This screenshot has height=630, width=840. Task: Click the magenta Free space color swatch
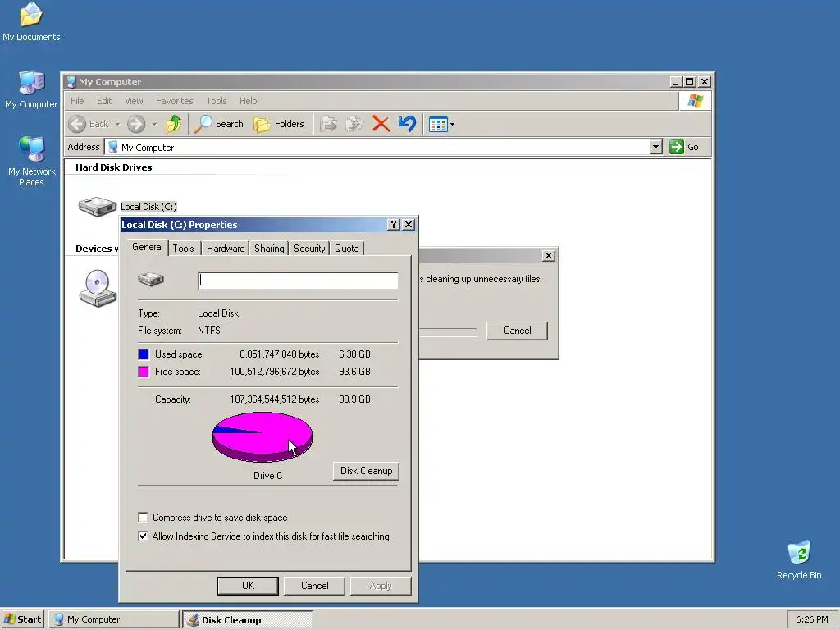pos(144,372)
